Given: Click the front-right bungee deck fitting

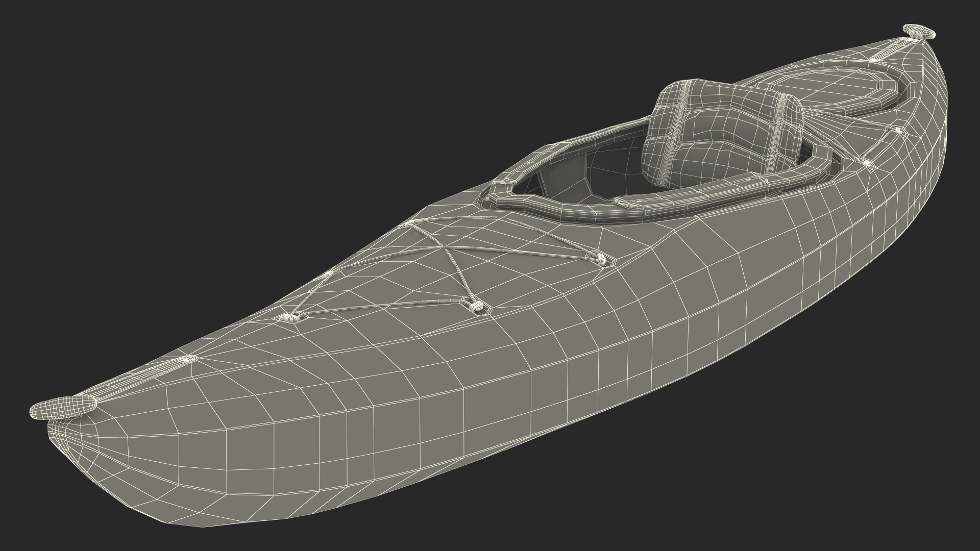Looking at the screenshot, I should point(475,306).
